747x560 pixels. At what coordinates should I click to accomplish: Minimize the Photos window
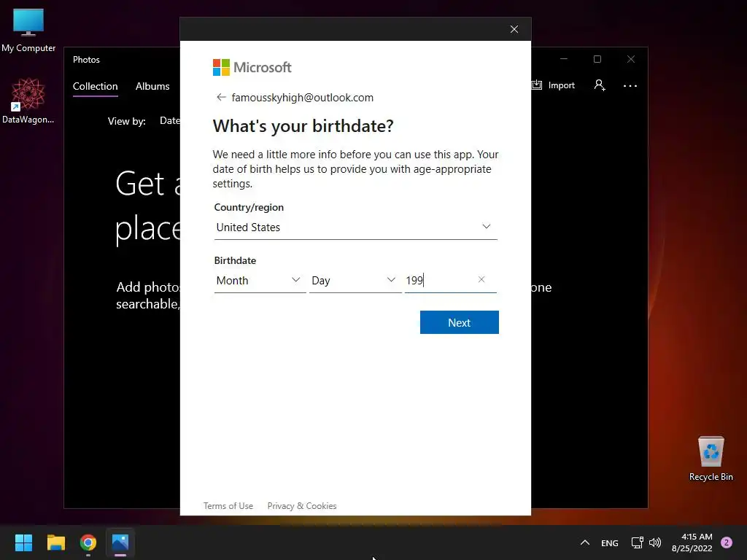click(564, 59)
